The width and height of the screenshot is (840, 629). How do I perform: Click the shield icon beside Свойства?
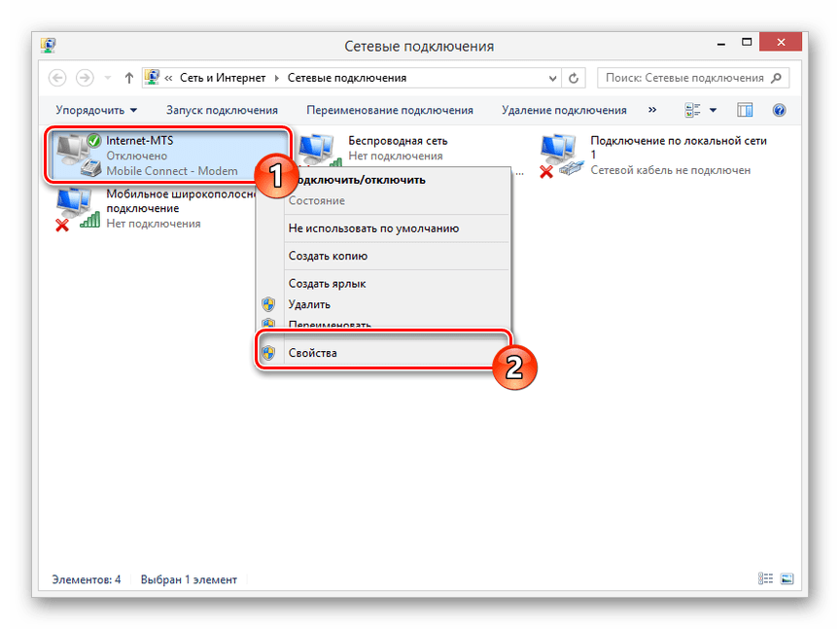click(268, 353)
